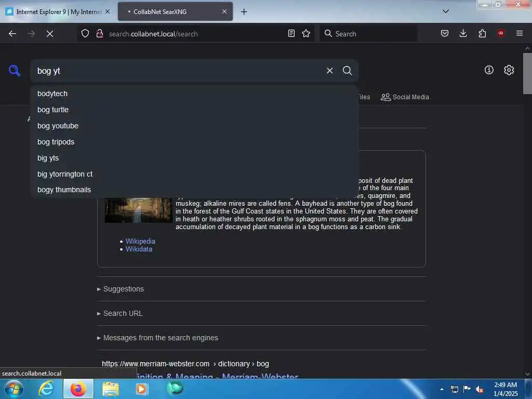
Task: Click the bog infobox photo thumbnail
Action: [x=138, y=210]
